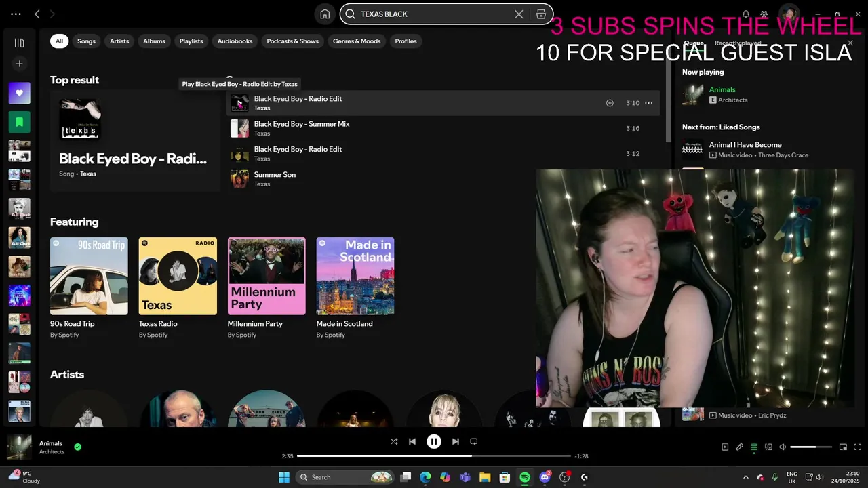Add first Black Eyed Boy Radio Edit to Liked Songs
Viewport: 868px width, 488px height.
point(610,103)
